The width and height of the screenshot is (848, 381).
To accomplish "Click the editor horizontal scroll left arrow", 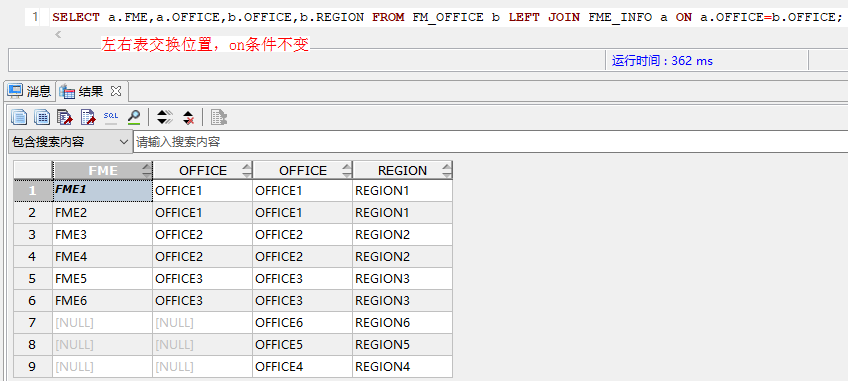I will pos(58,35).
